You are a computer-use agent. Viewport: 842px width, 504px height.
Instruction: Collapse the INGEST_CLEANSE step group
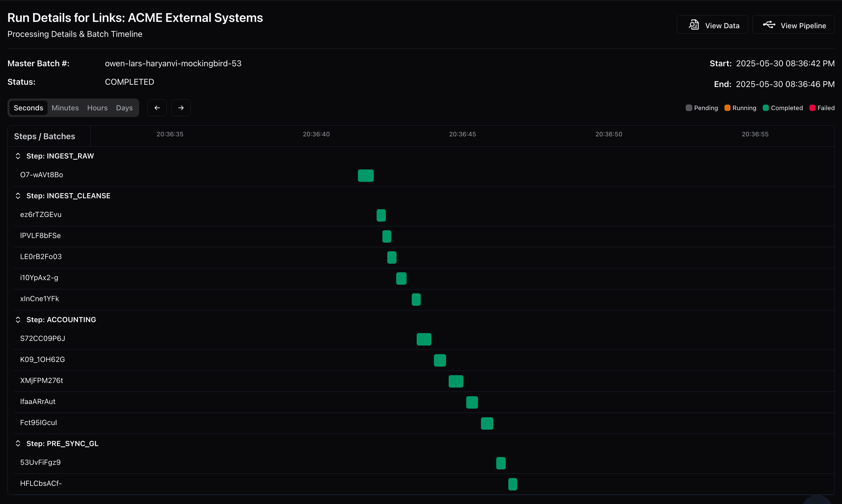(18, 196)
